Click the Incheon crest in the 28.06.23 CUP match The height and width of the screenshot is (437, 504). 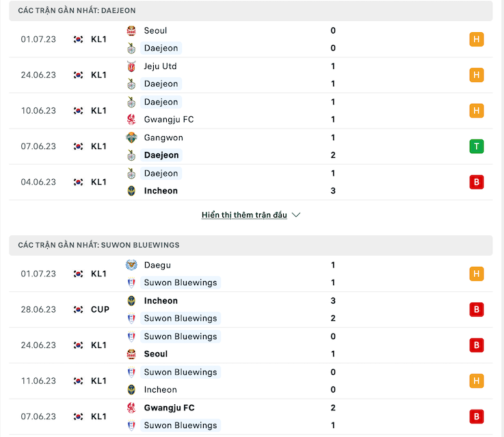(131, 301)
